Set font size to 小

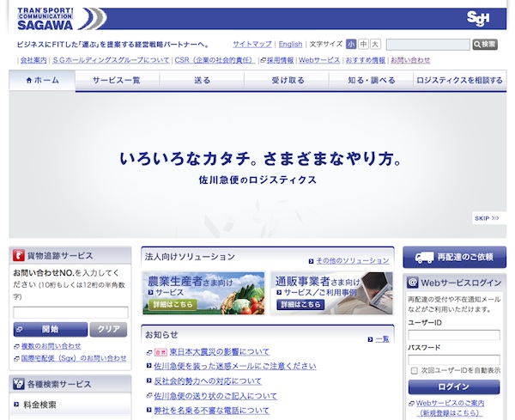[x=352, y=44]
